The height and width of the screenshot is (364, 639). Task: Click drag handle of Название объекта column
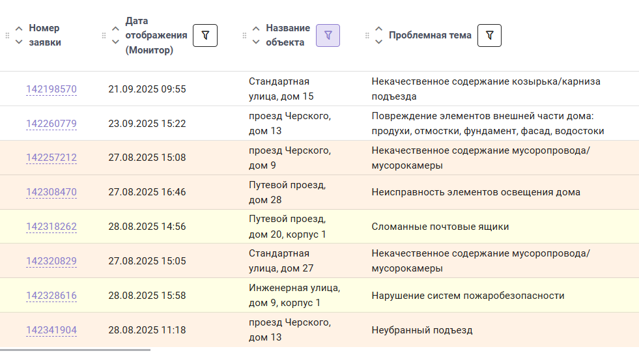point(244,35)
